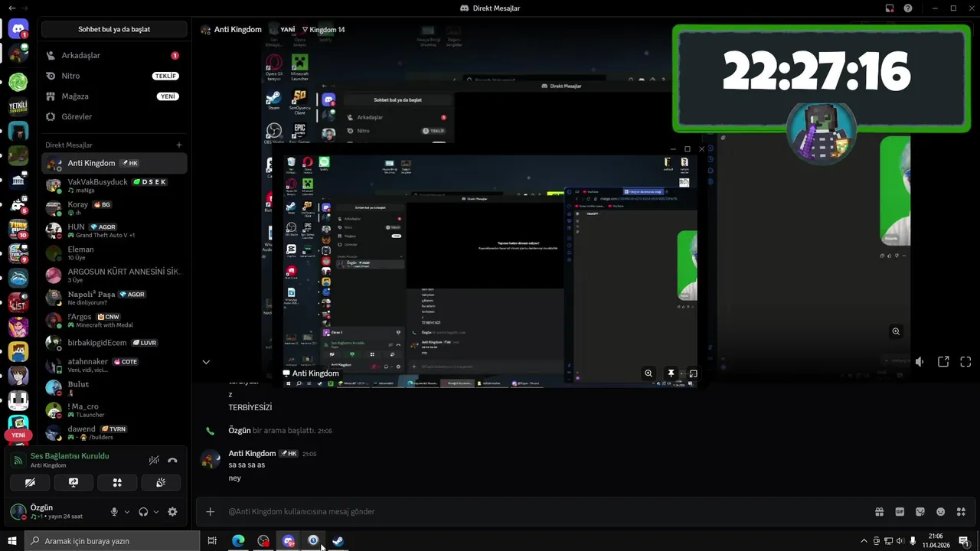Launch an Activity from voice panel
The width and height of the screenshot is (980, 551).
click(117, 483)
